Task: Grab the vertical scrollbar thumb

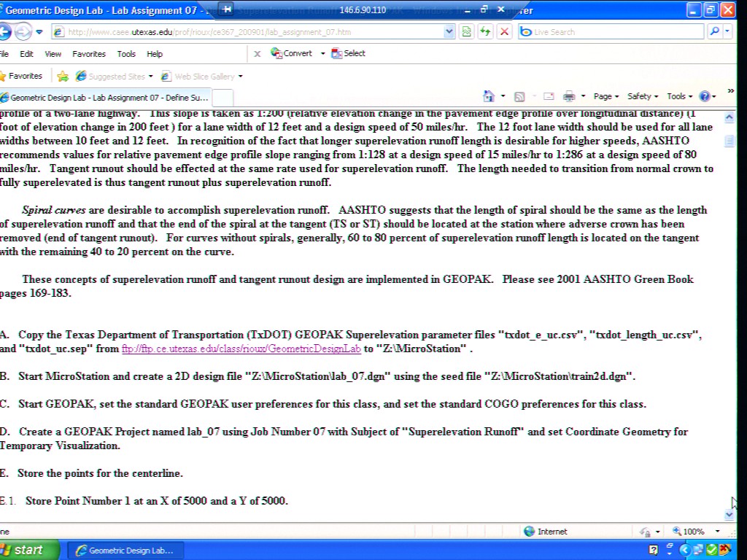Action: 729,141
